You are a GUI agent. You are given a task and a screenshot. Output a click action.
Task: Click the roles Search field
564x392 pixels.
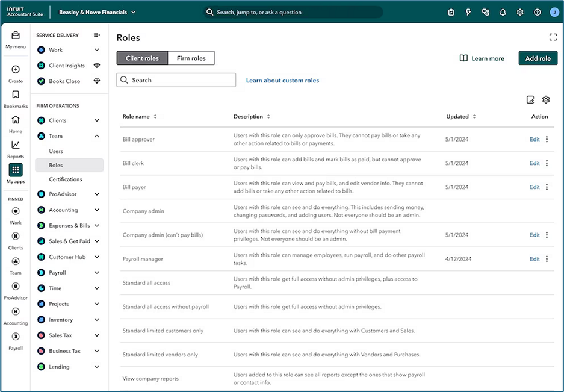[x=176, y=80]
